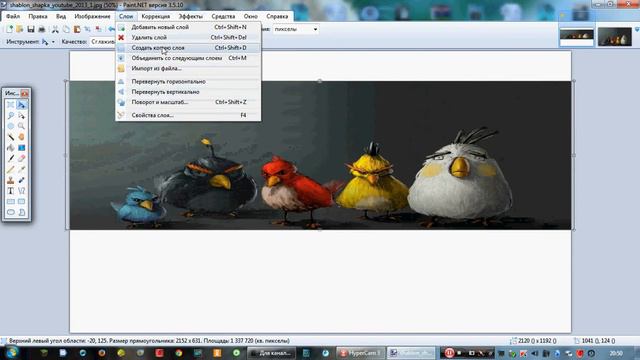Close the Инструменты tools window
The width and height of the screenshot is (640, 360).
(x=24, y=93)
